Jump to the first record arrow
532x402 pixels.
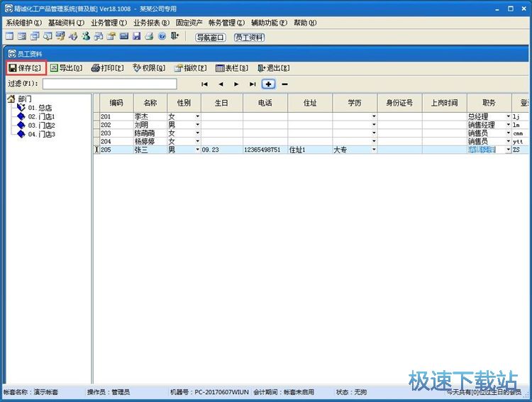coord(205,84)
